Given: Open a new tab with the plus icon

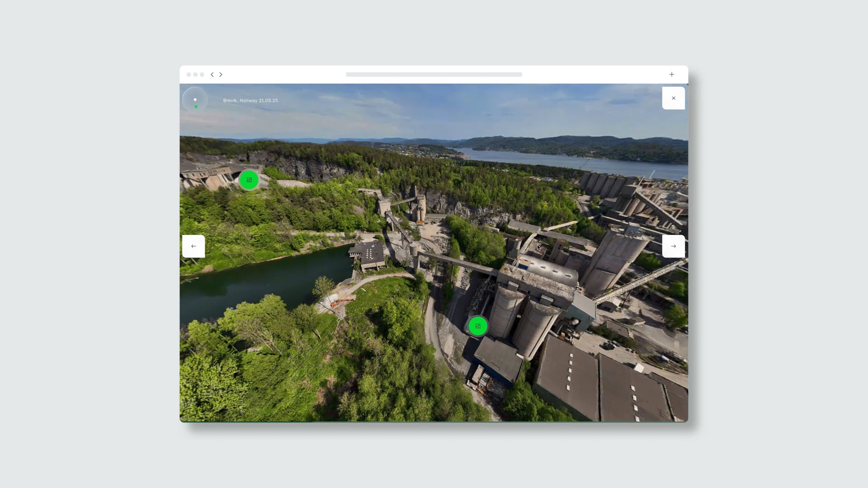Looking at the screenshot, I should (x=672, y=74).
